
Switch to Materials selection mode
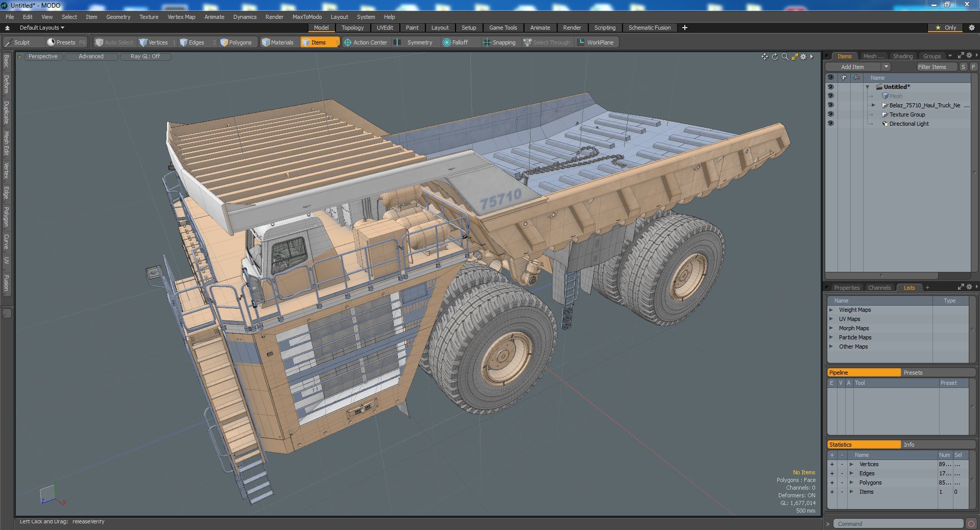point(278,42)
